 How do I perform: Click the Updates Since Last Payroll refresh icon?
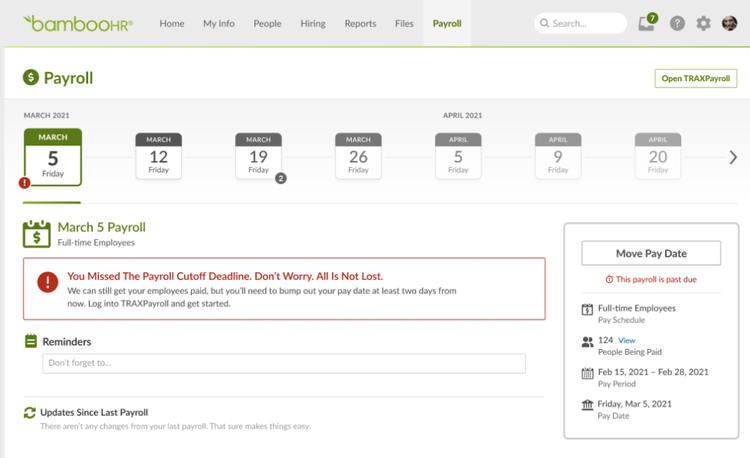pos(30,413)
